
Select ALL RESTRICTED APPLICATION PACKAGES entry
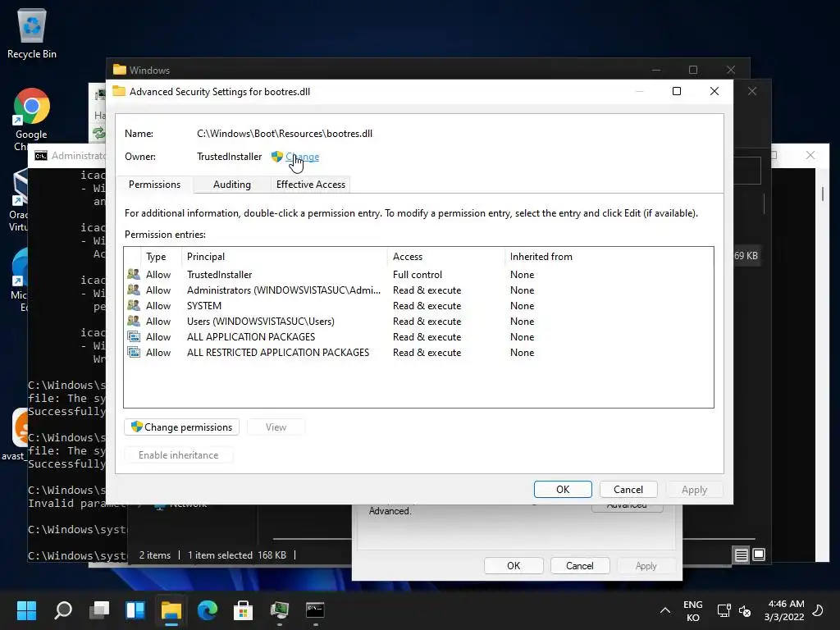click(419, 352)
